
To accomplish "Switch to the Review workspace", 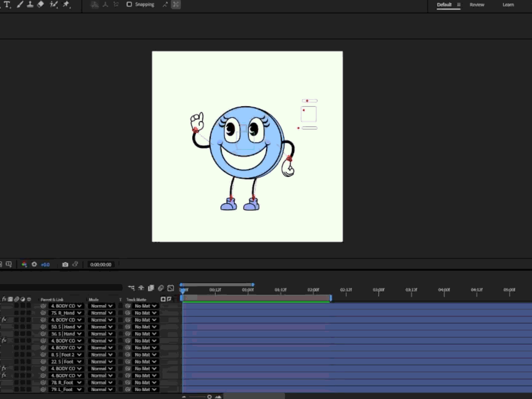I will tap(477, 5).
